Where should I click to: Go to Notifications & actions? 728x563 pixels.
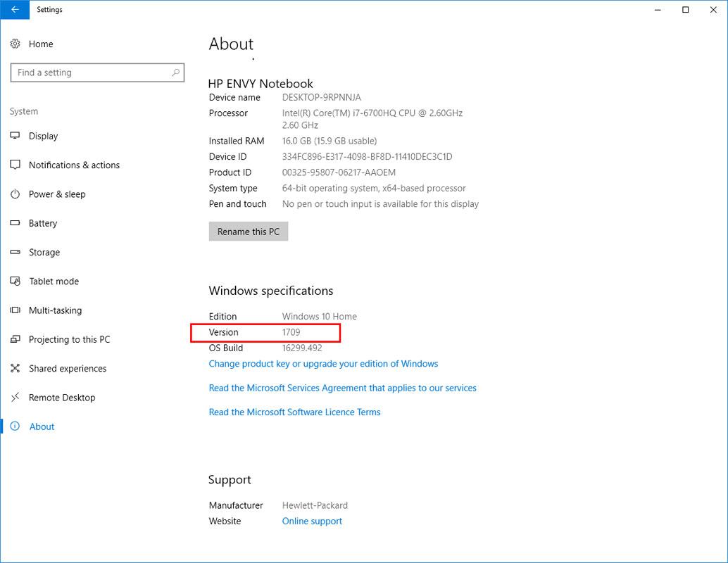coord(75,165)
